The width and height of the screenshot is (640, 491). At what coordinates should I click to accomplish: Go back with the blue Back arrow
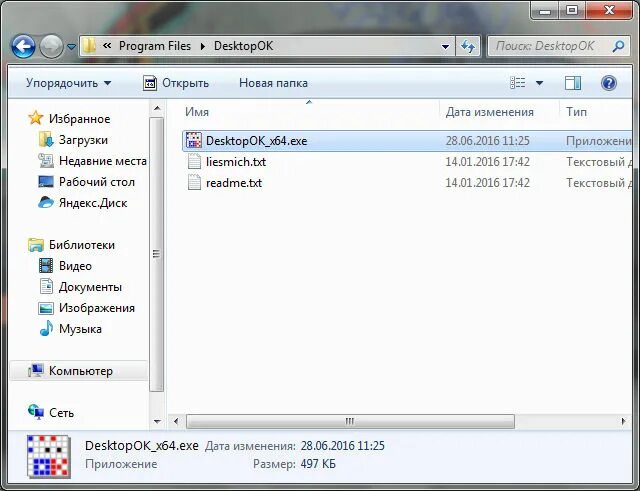click(x=23, y=46)
